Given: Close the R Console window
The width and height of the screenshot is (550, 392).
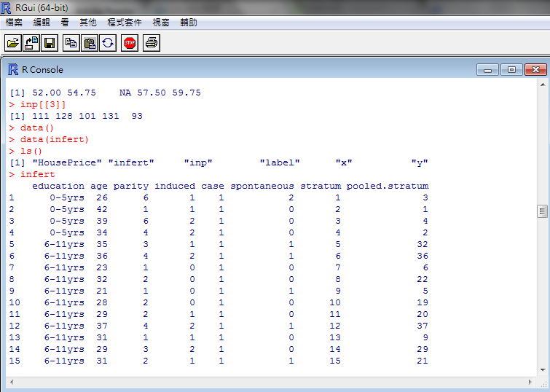Looking at the screenshot, I should point(535,70).
